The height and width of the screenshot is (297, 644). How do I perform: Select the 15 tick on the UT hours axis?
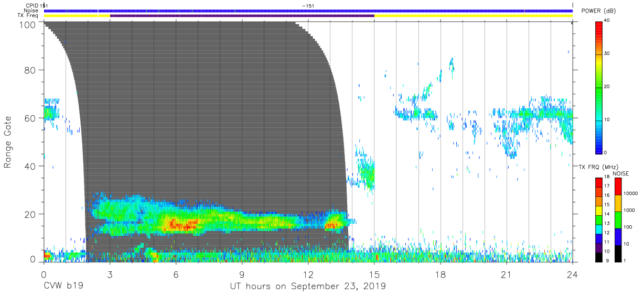coord(374,274)
